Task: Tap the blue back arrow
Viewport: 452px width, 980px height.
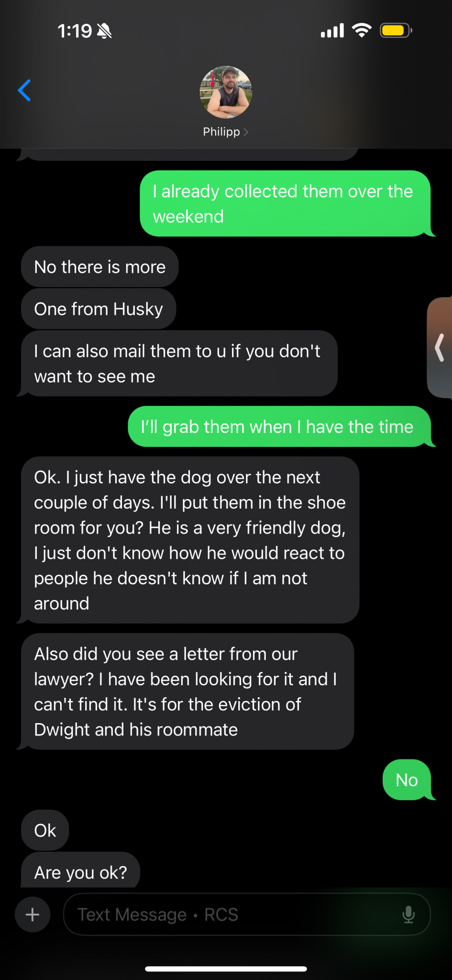Action: (x=24, y=90)
